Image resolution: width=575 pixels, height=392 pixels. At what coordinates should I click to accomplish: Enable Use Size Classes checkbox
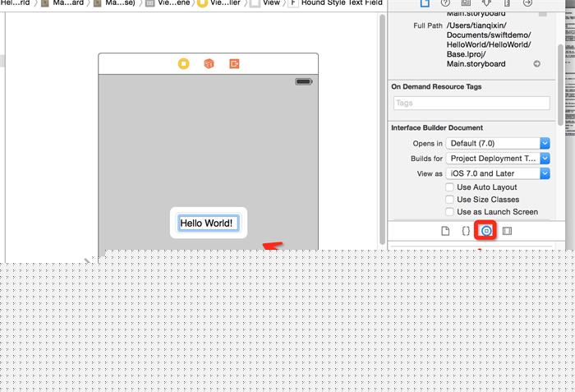(x=449, y=200)
